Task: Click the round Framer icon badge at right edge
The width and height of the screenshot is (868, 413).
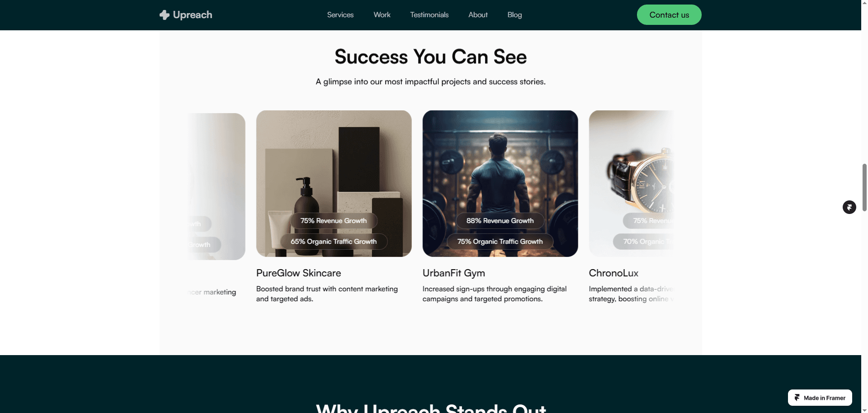Action: pyautogui.click(x=849, y=207)
